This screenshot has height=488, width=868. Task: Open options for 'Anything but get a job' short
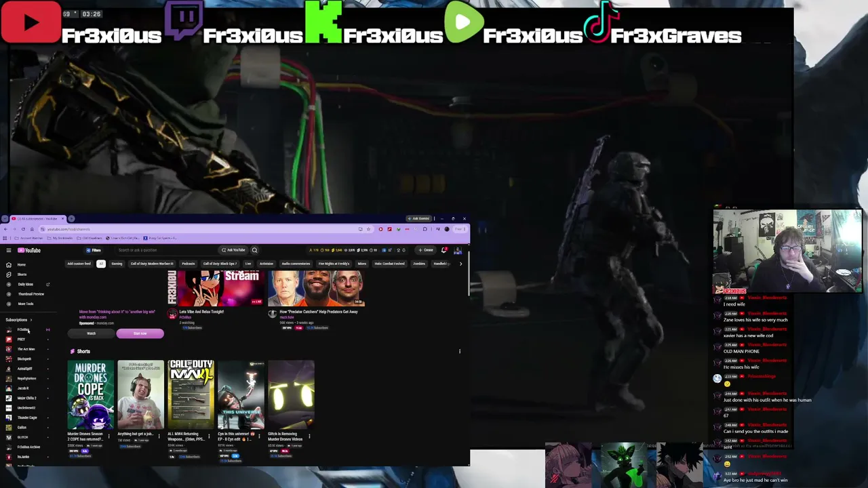tap(159, 436)
